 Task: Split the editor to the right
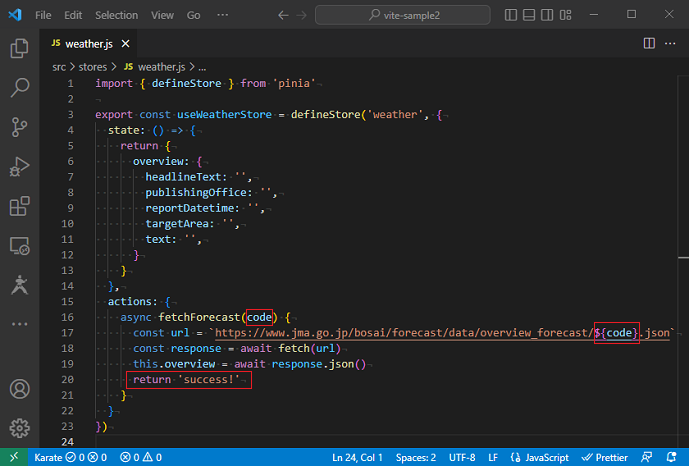pos(649,43)
